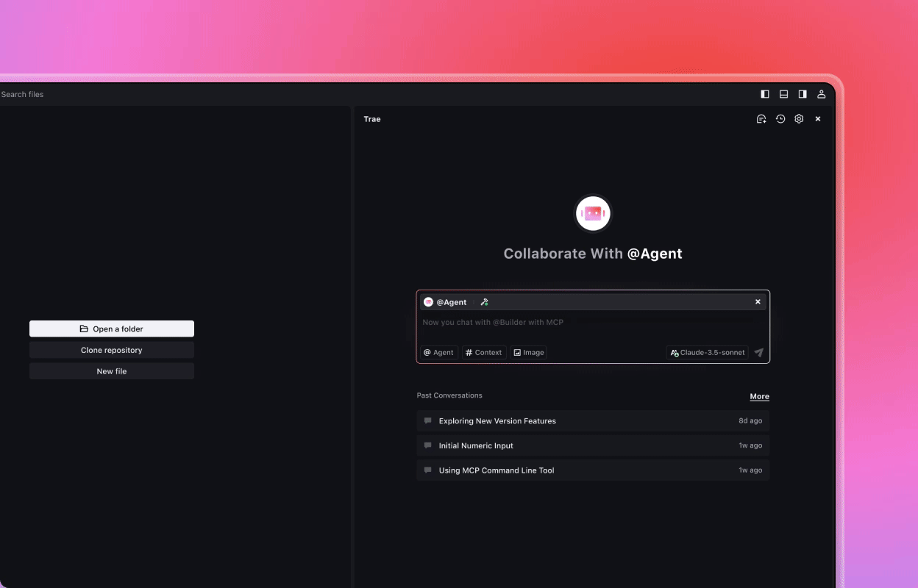Image resolution: width=918 pixels, height=588 pixels.
Task: Open the Claude-3.5-sonnet model selector
Action: (x=707, y=352)
